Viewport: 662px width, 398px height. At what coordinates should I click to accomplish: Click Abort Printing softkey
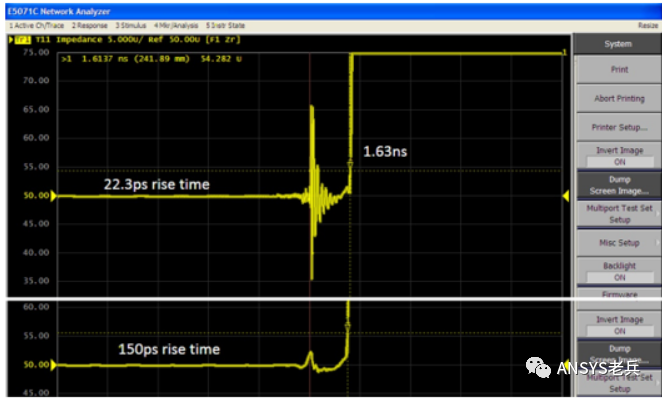pos(619,98)
